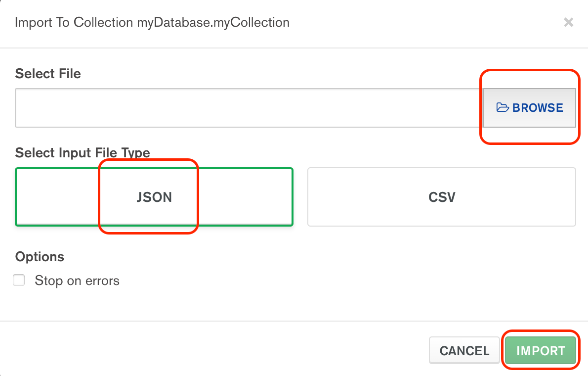Click the dialog title text

click(x=152, y=22)
